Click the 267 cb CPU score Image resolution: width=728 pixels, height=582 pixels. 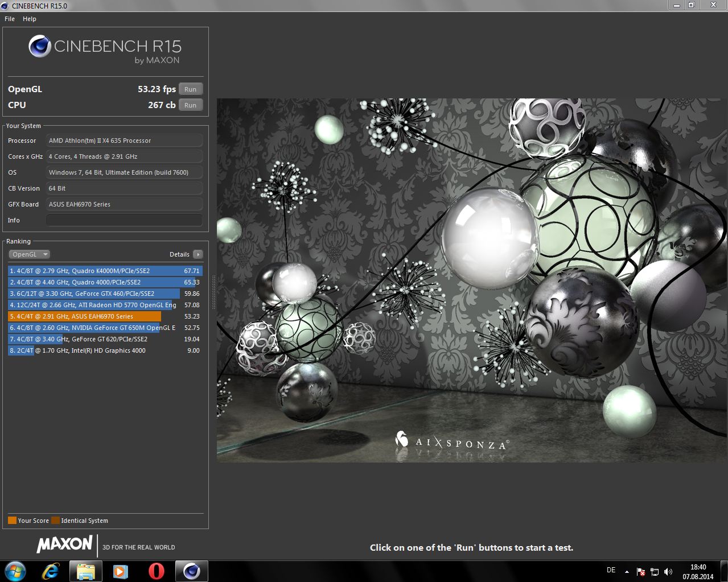click(162, 105)
